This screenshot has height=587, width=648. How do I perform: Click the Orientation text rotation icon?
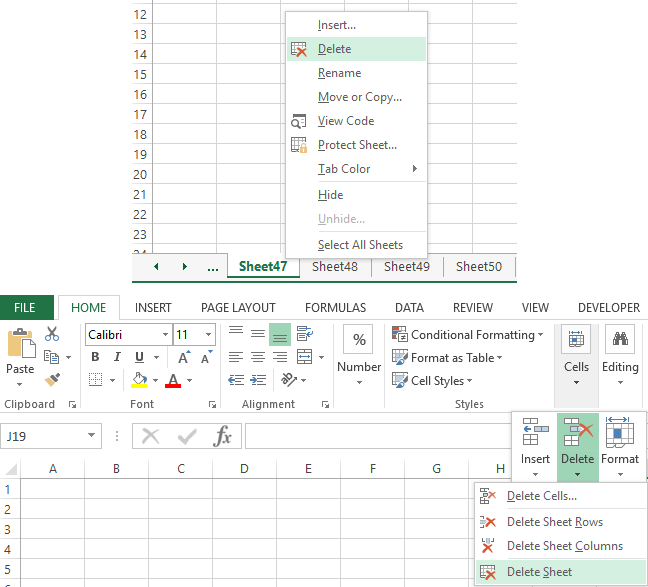[x=288, y=379]
